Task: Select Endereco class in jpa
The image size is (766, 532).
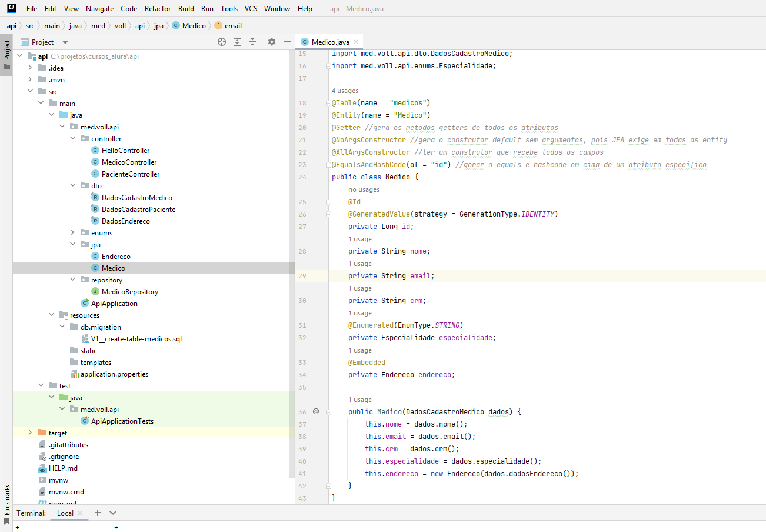Action: (x=116, y=257)
